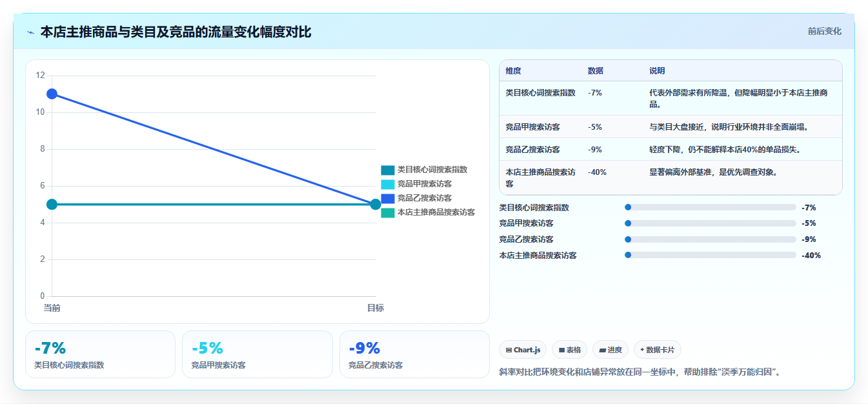Toggle the 类目核心词搜索指数 legend item in chart
Screen dimensions: 868x404
[424, 170]
